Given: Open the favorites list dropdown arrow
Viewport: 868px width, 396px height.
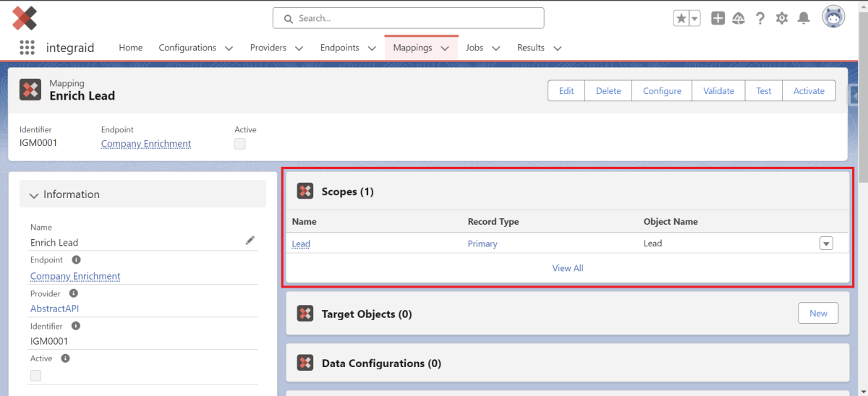Looking at the screenshot, I should [x=694, y=19].
